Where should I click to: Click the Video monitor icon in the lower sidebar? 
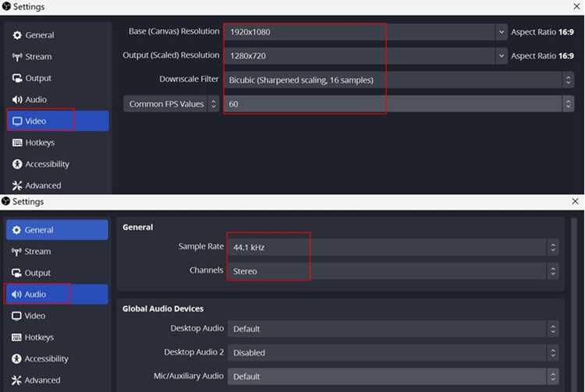pyautogui.click(x=16, y=316)
